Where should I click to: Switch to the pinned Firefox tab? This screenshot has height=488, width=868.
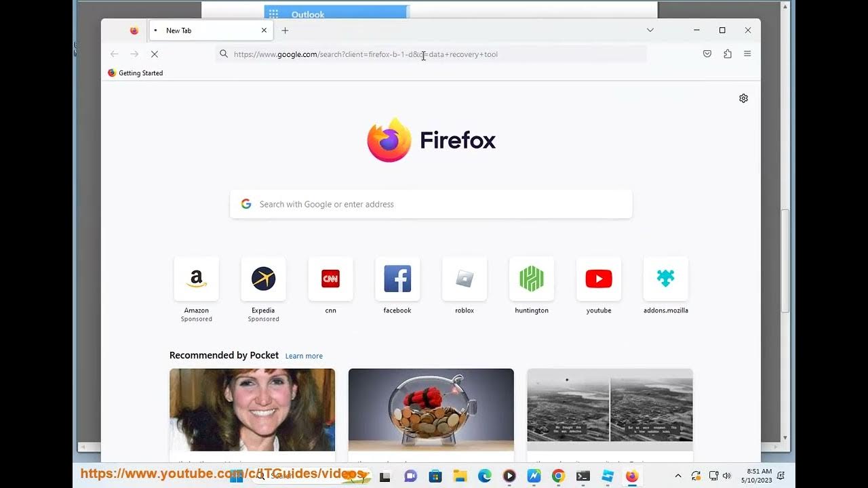tap(134, 30)
